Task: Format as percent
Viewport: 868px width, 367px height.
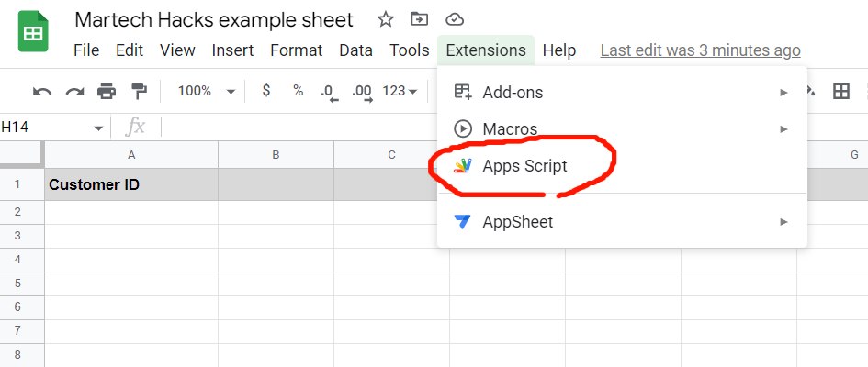Action: pyautogui.click(x=299, y=91)
